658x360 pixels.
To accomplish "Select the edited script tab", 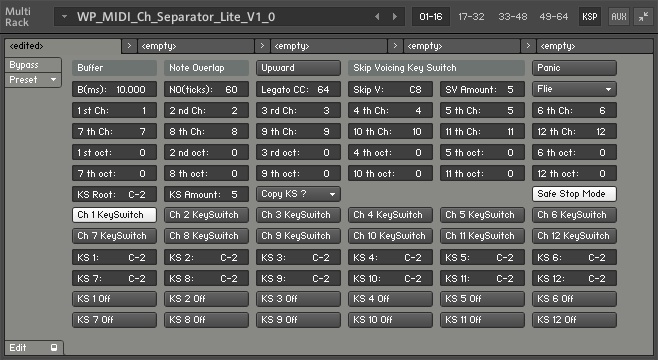I will (x=63, y=46).
